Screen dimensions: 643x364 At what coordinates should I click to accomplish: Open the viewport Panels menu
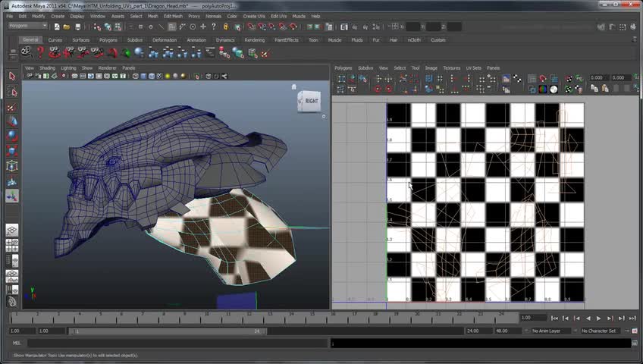point(129,68)
